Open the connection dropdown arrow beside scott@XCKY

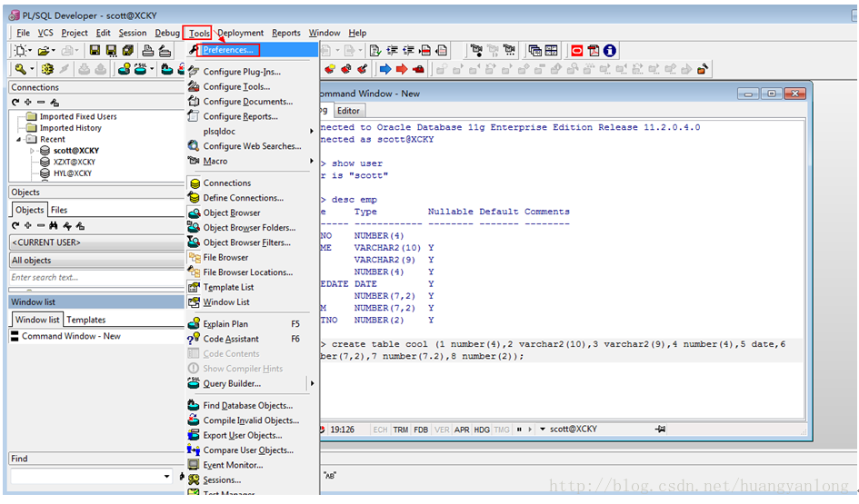[x=543, y=430]
